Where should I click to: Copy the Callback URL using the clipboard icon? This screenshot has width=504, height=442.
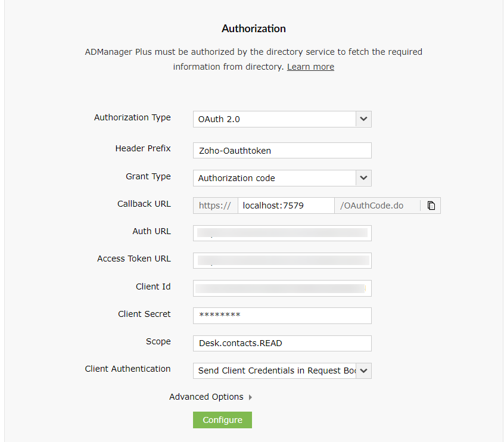[431, 206]
